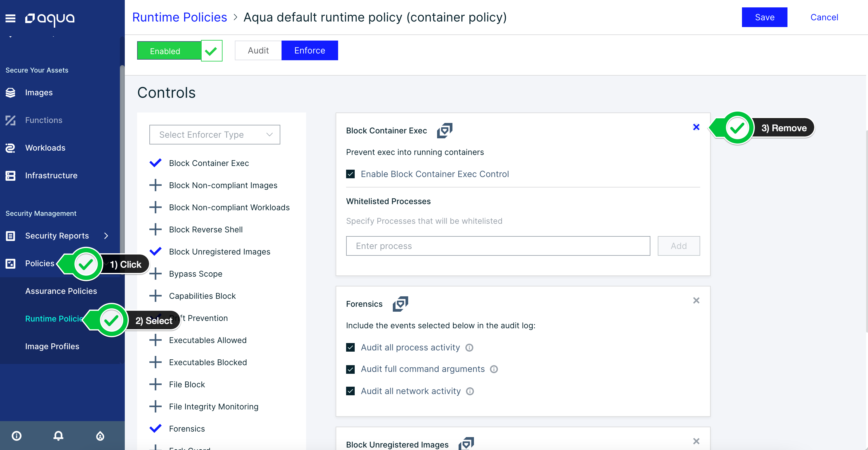Image resolution: width=868 pixels, height=450 pixels.
Task: Select Capabilities Block label in list
Action: [202, 296]
